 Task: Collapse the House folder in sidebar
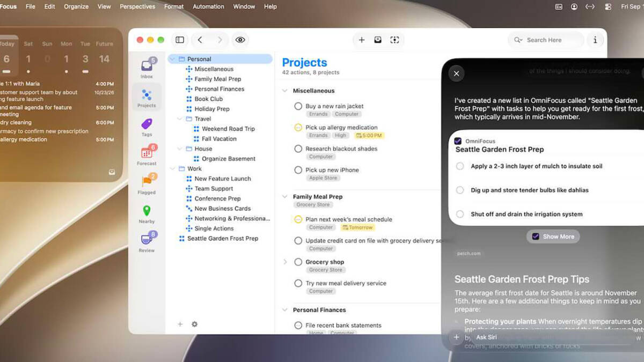pyautogui.click(x=180, y=149)
